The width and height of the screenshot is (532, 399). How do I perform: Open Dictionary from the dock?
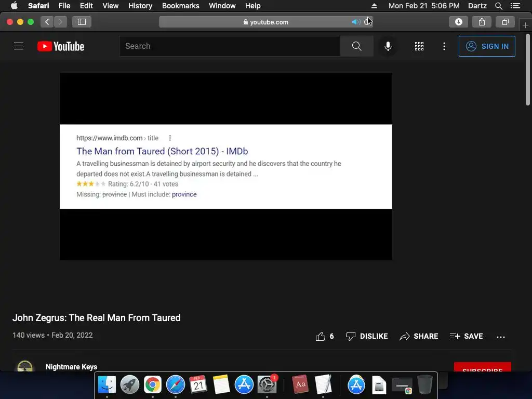pos(300,384)
